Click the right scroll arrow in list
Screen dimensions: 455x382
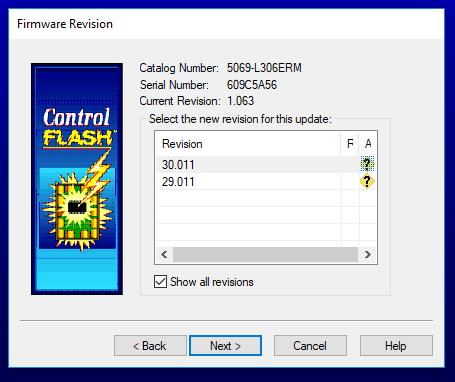367,255
